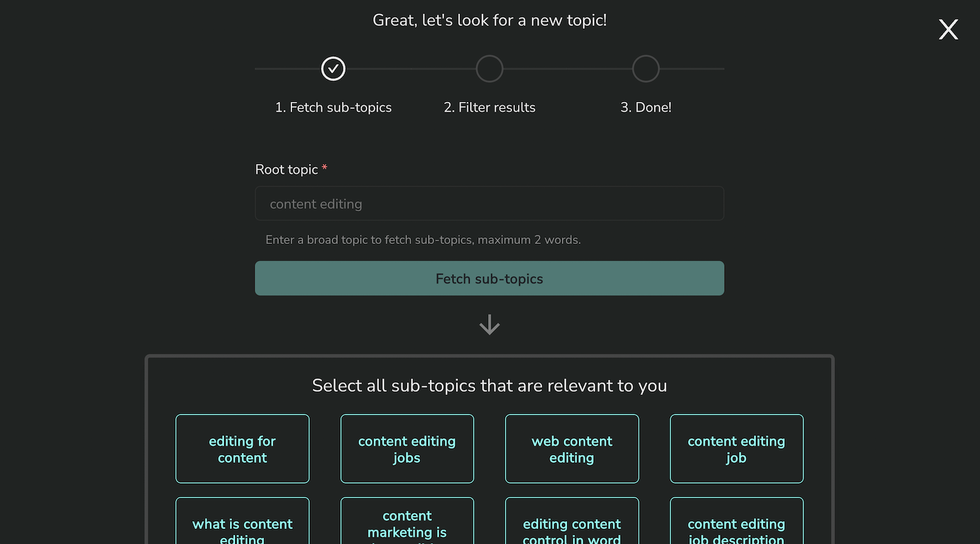Screen dimensions: 980x544
Task: Click the "1. Fetch sub-topics" step label
Action: [333, 108]
